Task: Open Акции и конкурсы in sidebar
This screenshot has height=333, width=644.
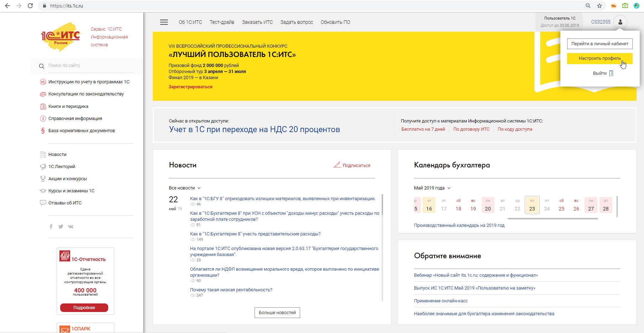Action: tap(68, 179)
